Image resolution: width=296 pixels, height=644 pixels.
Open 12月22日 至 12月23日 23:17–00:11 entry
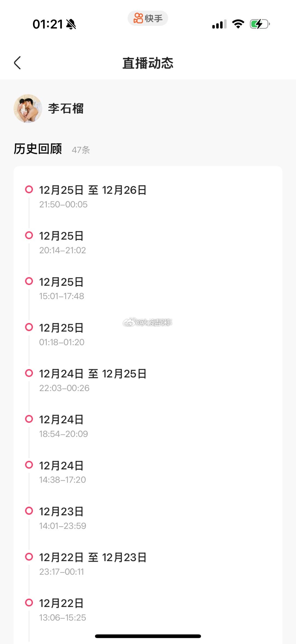point(148,564)
